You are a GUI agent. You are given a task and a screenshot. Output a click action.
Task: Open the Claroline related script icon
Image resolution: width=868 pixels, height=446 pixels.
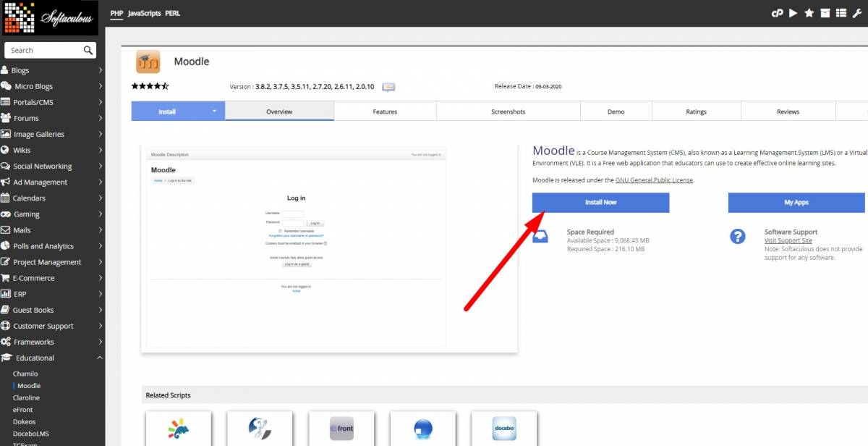point(260,429)
